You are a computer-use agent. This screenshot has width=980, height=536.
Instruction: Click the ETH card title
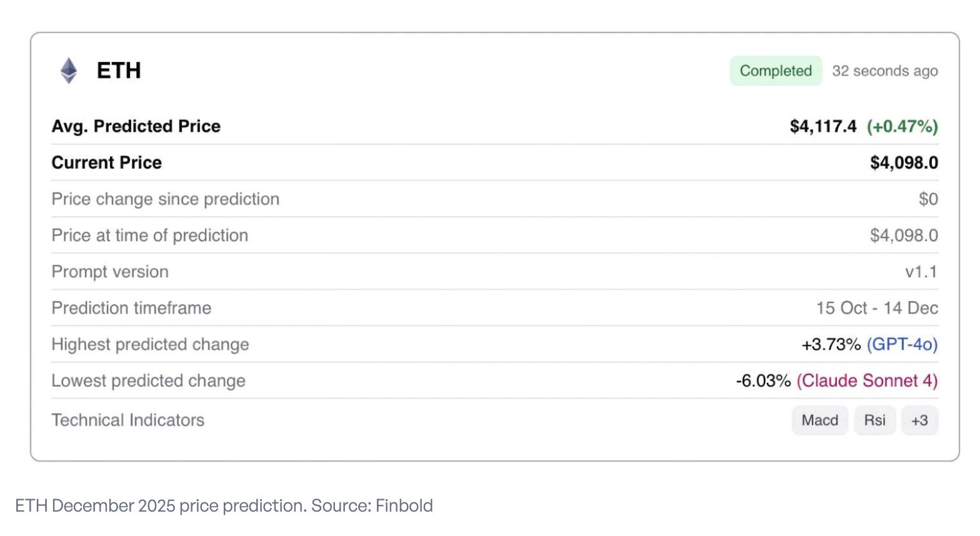point(119,71)
